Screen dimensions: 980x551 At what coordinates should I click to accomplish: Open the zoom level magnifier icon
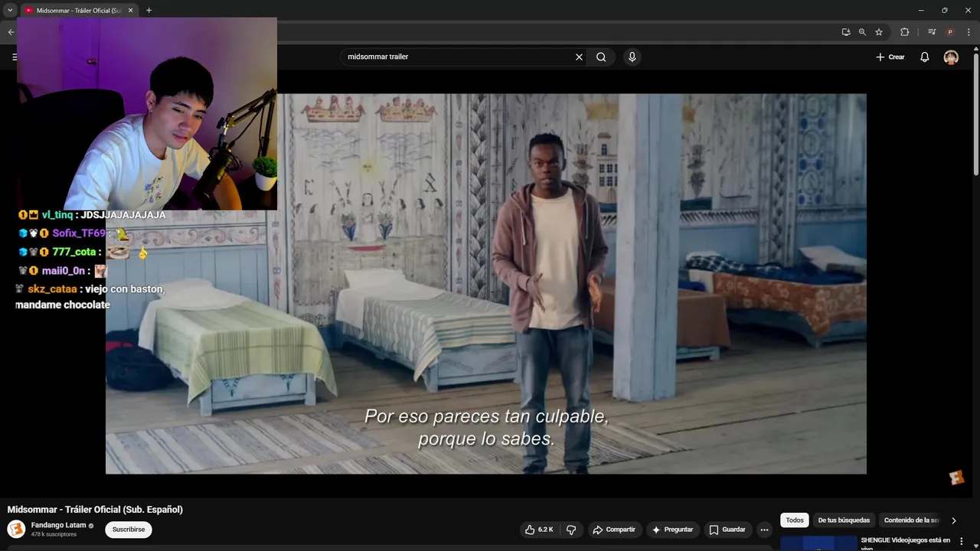[x=862, y=32]
